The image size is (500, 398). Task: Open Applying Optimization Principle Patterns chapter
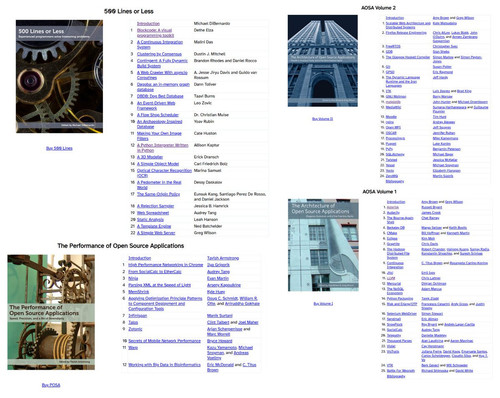click(165, 304)
